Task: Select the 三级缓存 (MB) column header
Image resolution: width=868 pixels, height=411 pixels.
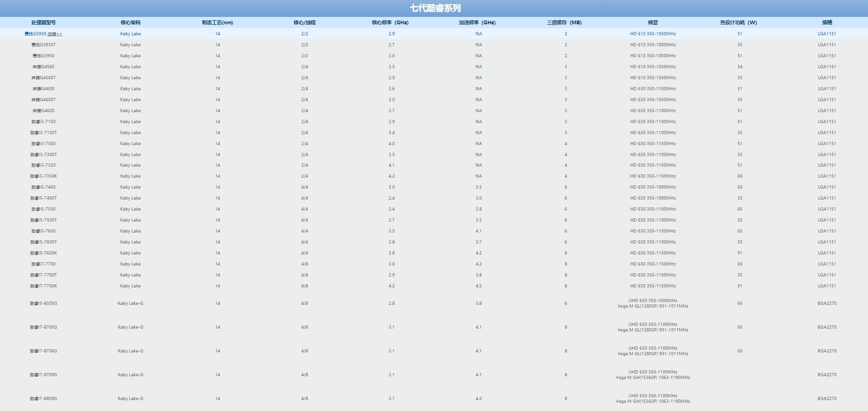Action: [x=564, y=22]
